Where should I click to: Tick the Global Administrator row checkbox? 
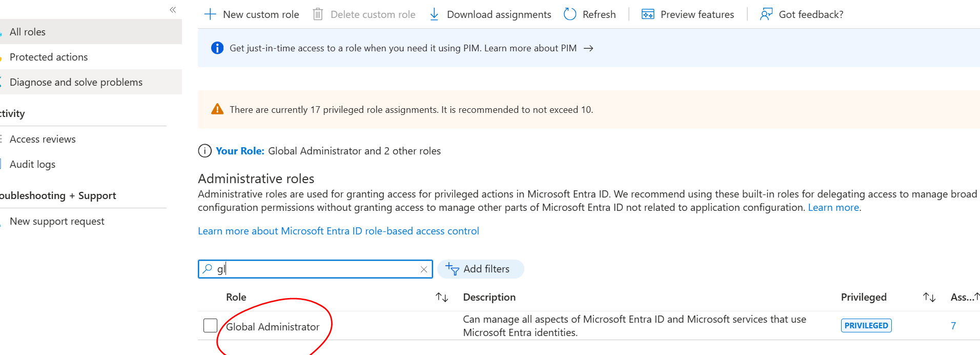pos(211,326)
